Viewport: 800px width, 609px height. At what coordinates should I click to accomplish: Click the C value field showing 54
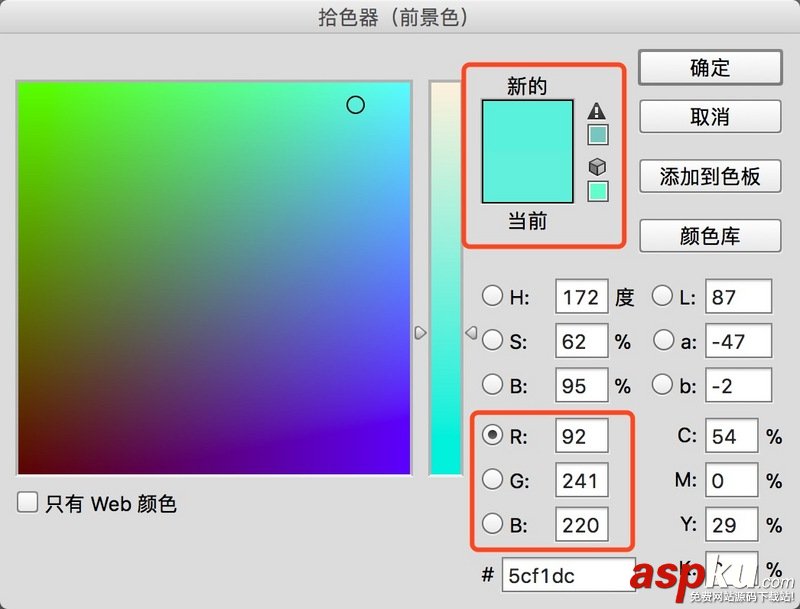pos(731,436)
